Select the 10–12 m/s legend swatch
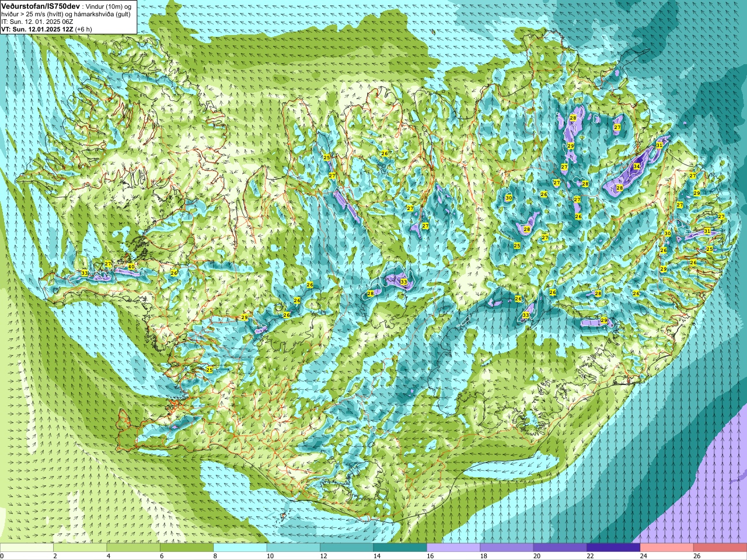This screenshot has width=747, height=560. tap(294, 548)
